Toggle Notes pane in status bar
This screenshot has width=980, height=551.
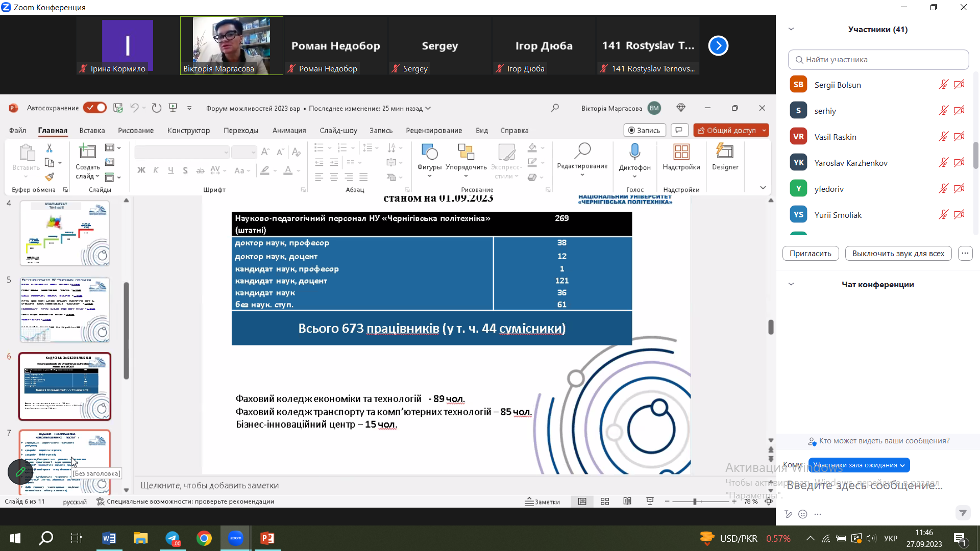(x=543, y=502)
